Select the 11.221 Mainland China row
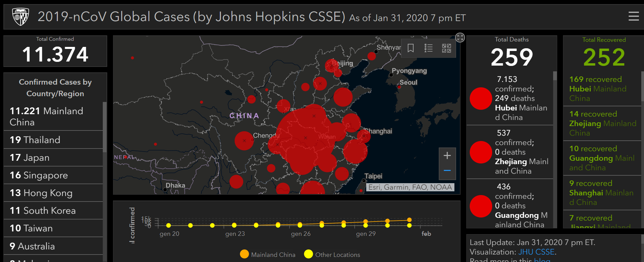Viewport: 644px width, 262px height. click(53, 117)
